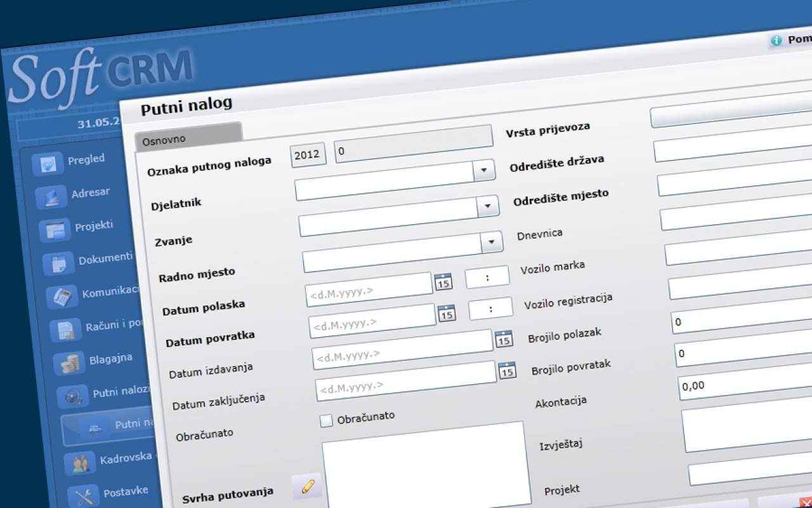Open the Adresar sidebar icon
Screen dimensions: 812x508
coord(51,197)
